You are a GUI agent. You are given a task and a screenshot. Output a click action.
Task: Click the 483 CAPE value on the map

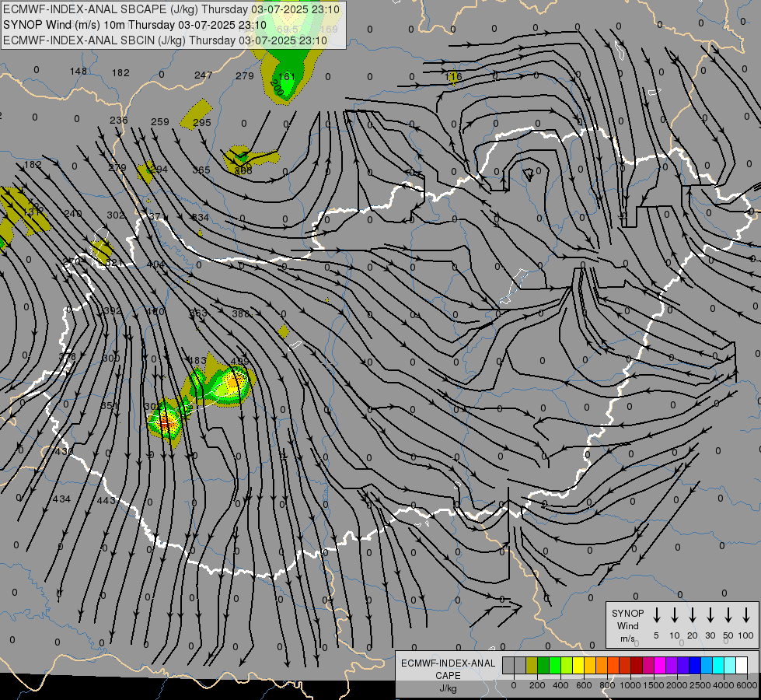pyautogui.click(x=197, y=360)
